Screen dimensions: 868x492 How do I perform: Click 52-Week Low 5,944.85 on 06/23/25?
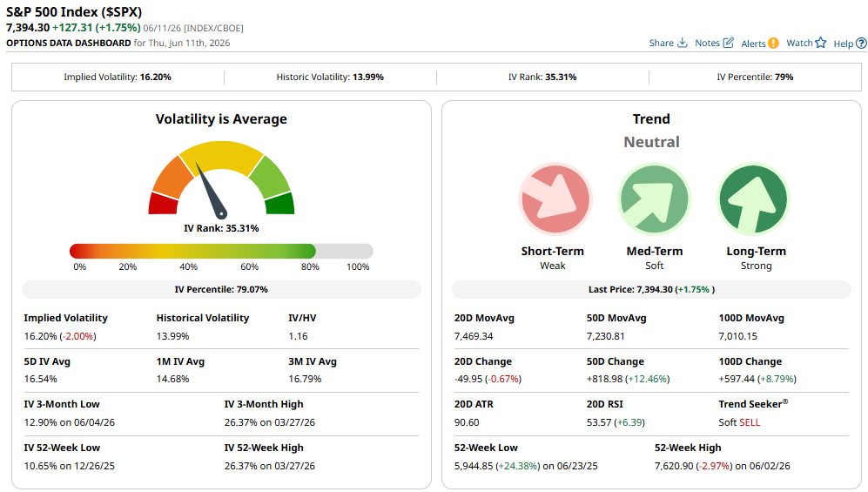pos(526,466)
